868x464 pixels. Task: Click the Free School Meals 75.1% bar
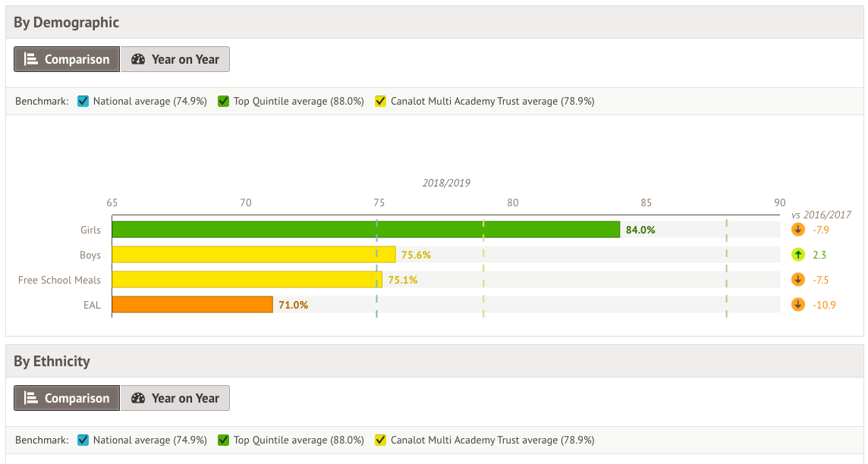[x=247, y=280]
